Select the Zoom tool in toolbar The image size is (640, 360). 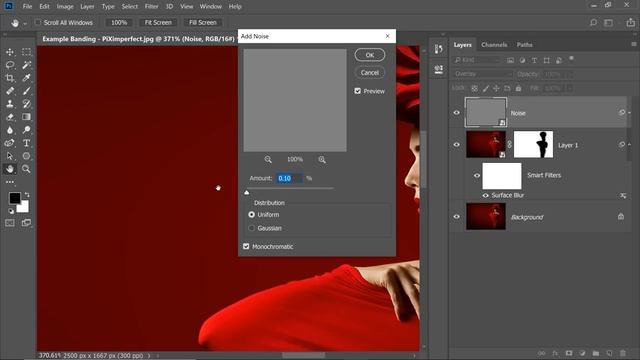[27, 169]
